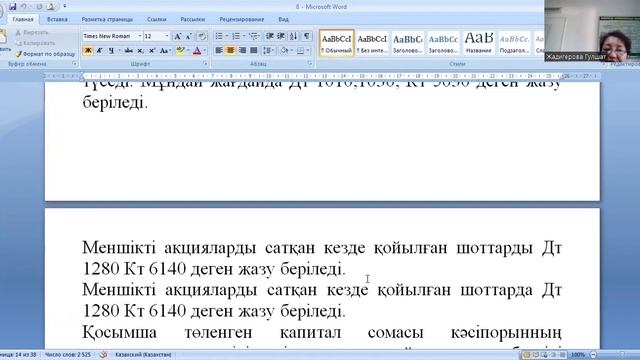
Task: Click the video thumbnail of Жадигерова Гульшат
Action: 592,31
